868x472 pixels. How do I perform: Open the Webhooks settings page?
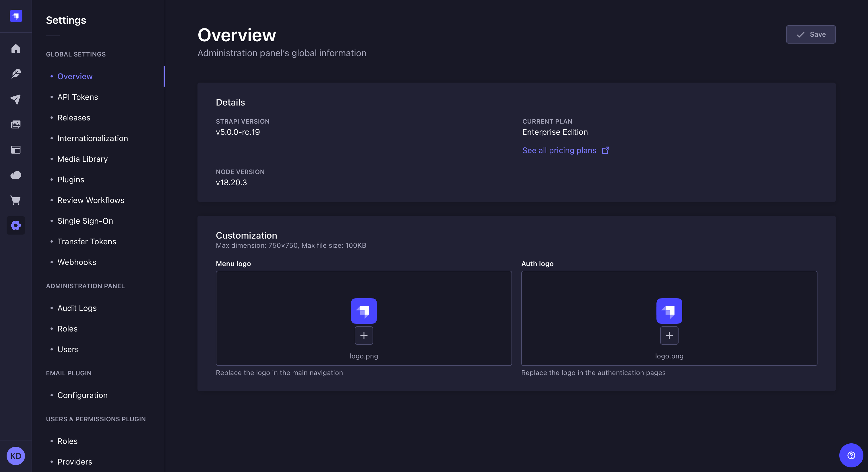[x=76, y=262]
